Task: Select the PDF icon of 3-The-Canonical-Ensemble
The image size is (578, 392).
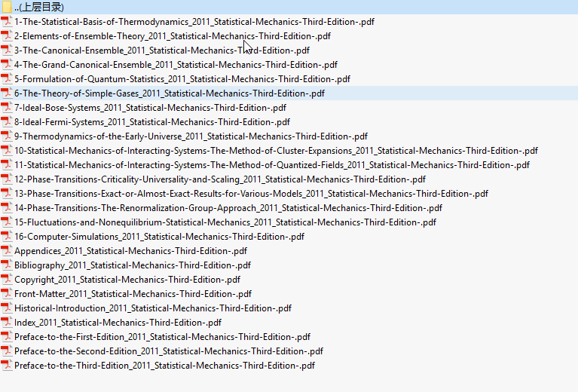Action: pyautogui.click(x=6, y=51)
